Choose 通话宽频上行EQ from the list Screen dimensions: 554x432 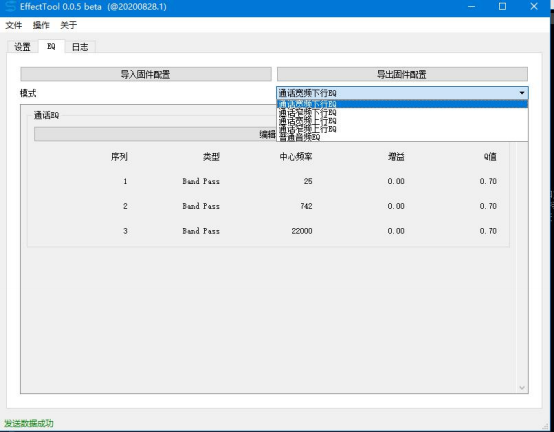(402, 121)
